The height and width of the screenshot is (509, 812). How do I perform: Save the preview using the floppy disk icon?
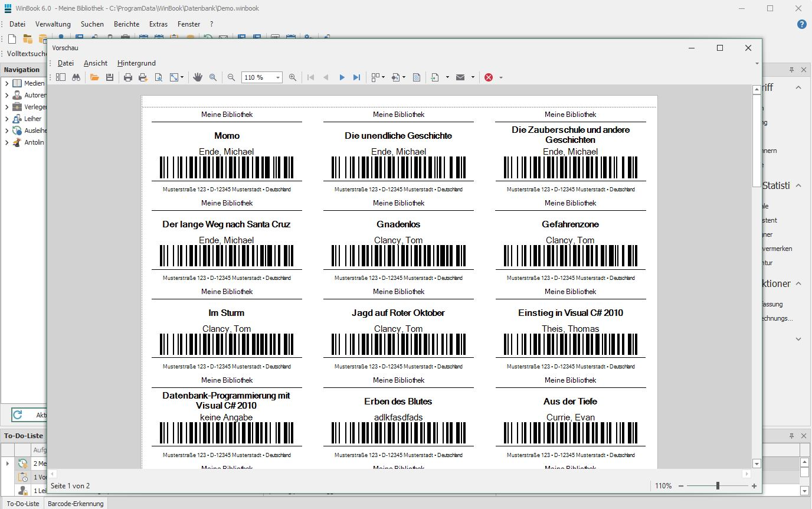[110, 77]
